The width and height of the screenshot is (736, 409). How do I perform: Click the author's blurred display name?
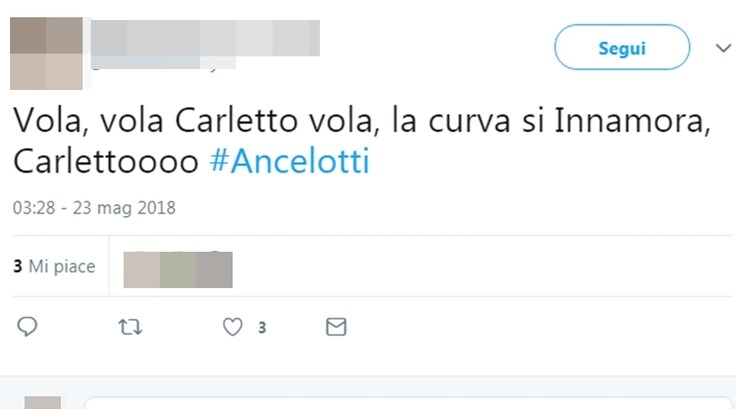click(205, 38)
